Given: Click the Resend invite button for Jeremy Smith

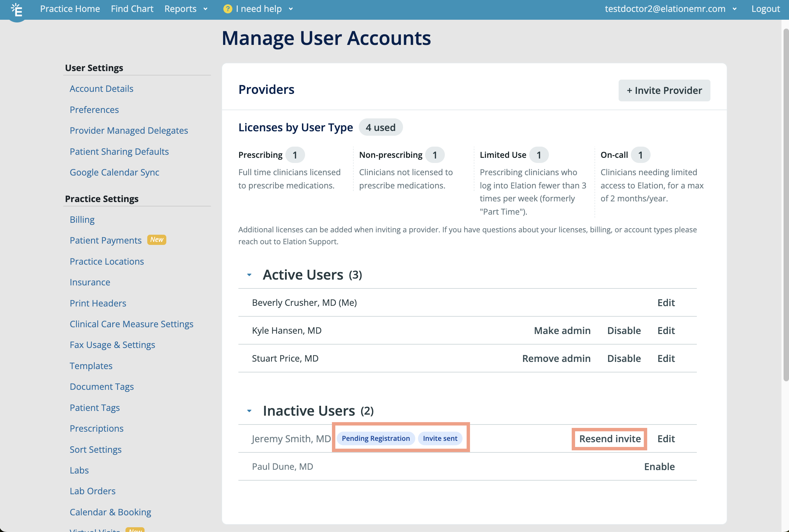Looking at the screenshot, I should 610,438.
